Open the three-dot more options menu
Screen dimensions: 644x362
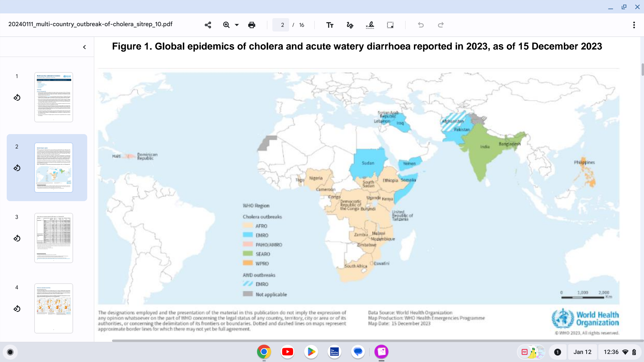coord(634,25)
